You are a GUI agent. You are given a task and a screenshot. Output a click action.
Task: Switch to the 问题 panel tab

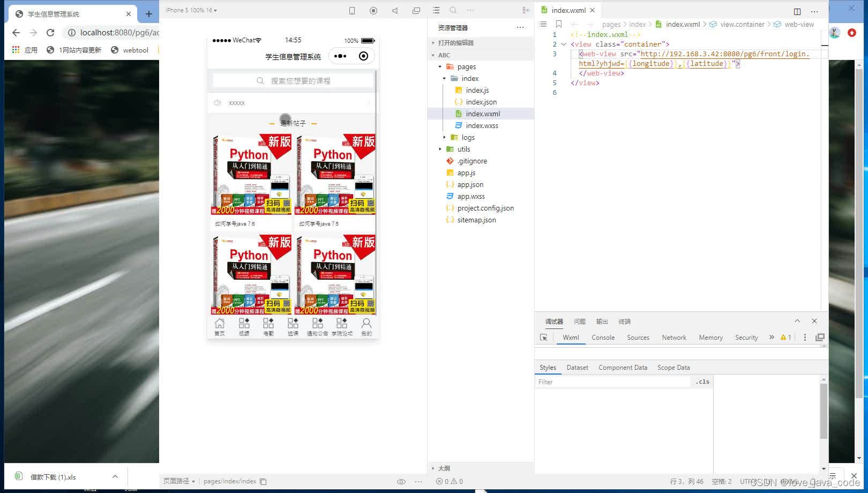pyautogui.click(x=580, y=322)
